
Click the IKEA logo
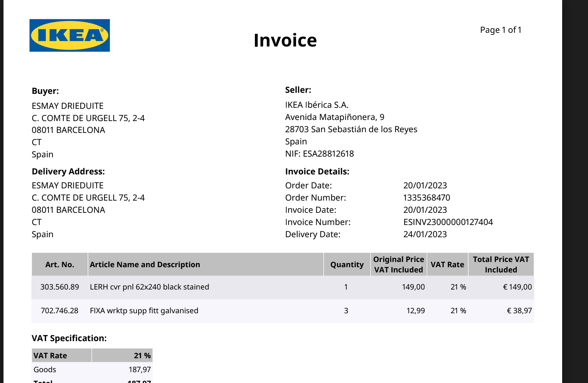69,35
